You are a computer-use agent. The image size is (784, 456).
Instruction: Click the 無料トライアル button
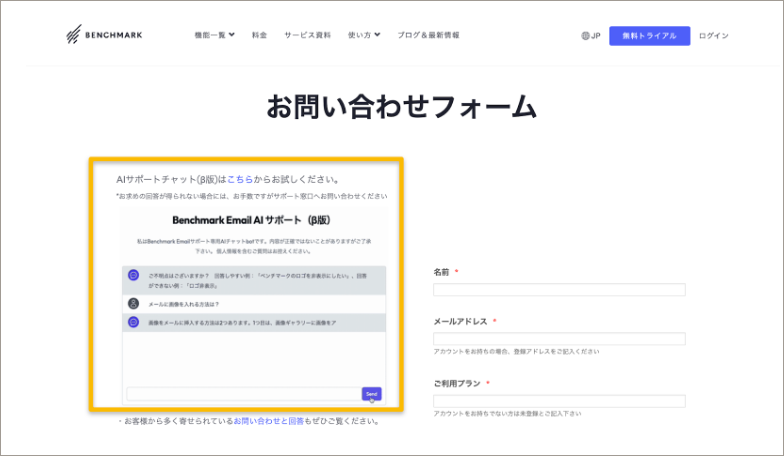click(649, 35)
